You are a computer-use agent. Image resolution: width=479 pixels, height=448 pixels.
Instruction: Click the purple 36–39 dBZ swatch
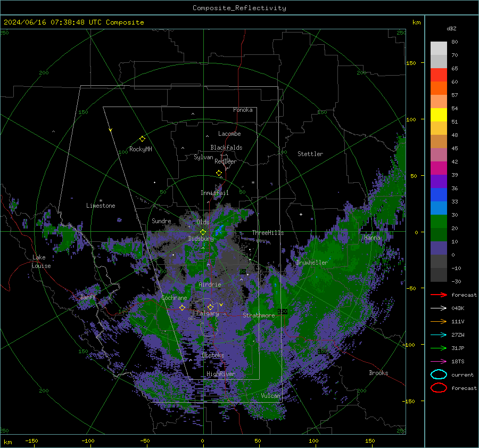[x=439, y=182]
